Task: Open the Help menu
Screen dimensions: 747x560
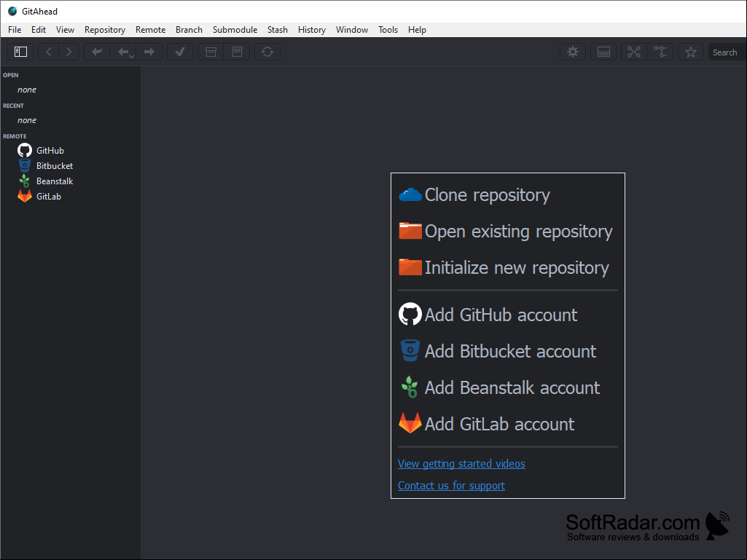Action: (417, 30)
